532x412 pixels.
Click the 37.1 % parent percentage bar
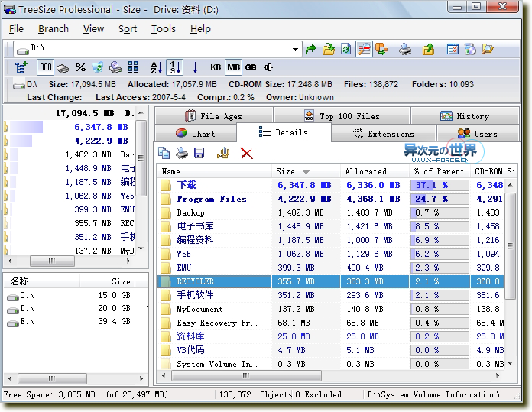440,185
